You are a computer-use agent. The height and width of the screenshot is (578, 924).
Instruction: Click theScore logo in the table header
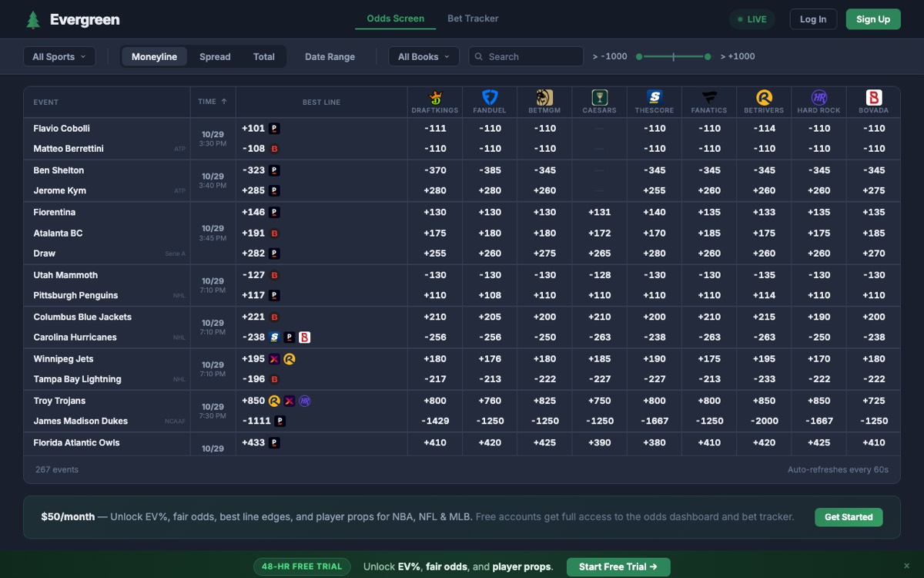pyautogui.click(x=654, y=98)
